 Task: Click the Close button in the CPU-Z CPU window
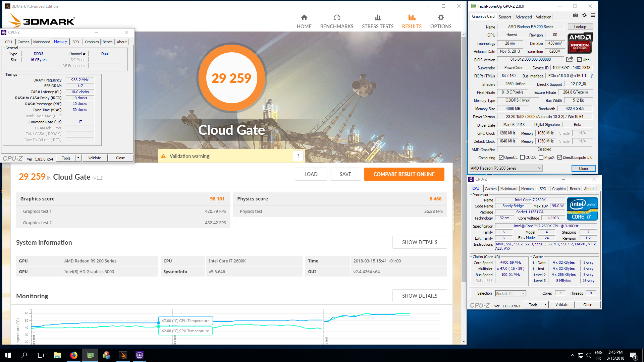tap(588, 305)
